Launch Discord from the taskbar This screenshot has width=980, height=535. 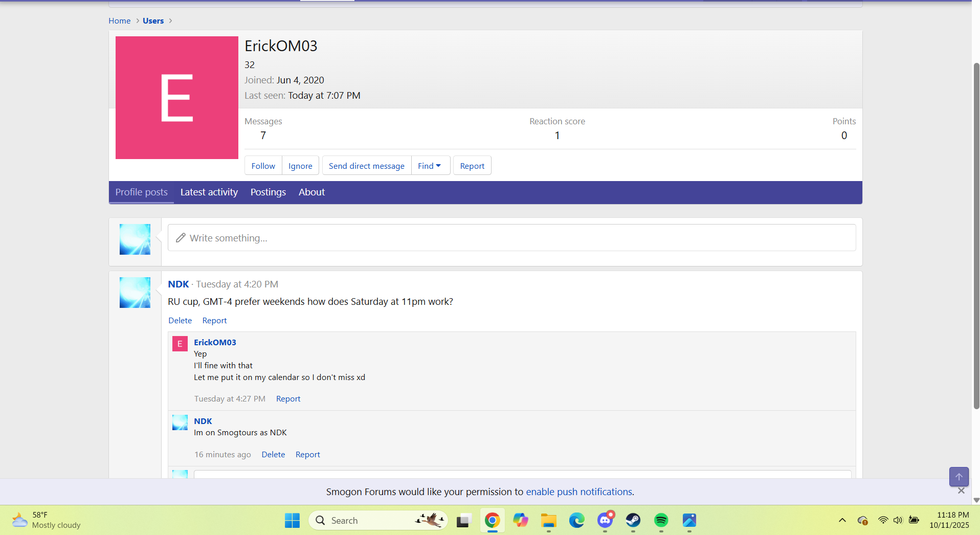tap(605, 521)
